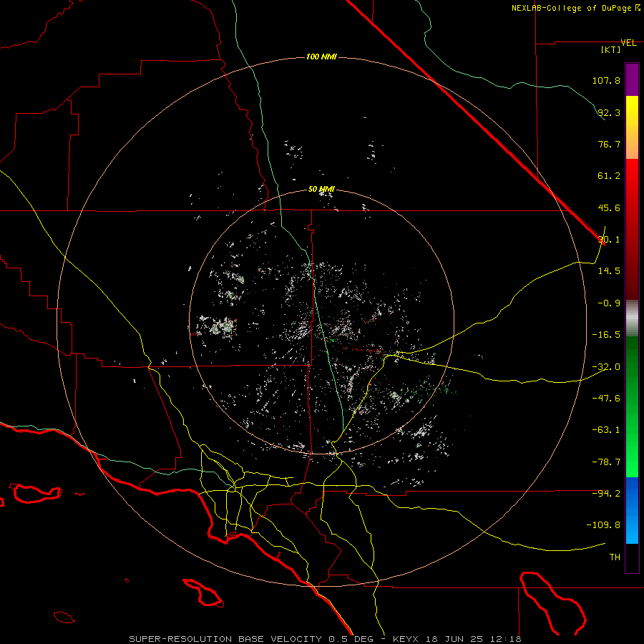The image size is (644, 644).
Task: Click the -16.5 velocity scale value
Action: pyautogui.click(x=606, y=335)
